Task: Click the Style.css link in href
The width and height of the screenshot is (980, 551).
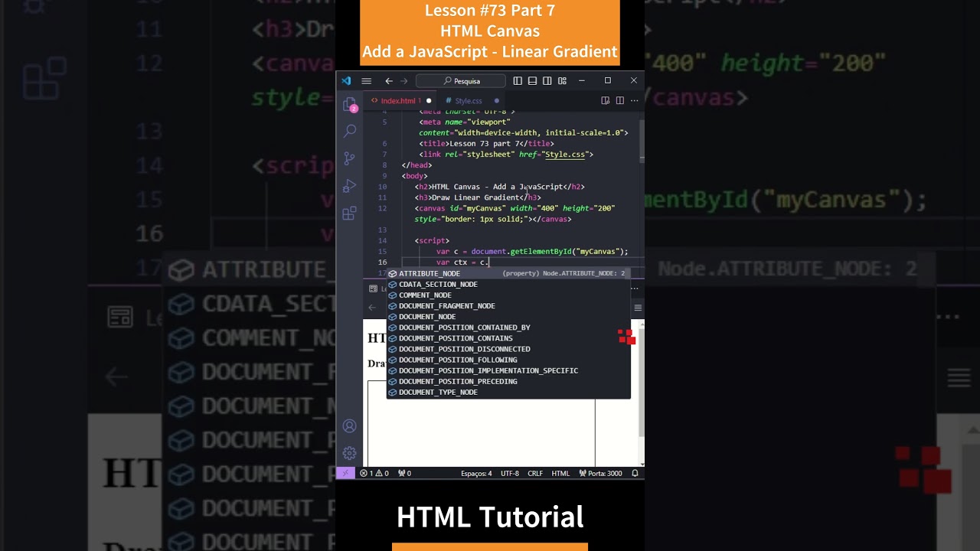Action: [564, 154]
